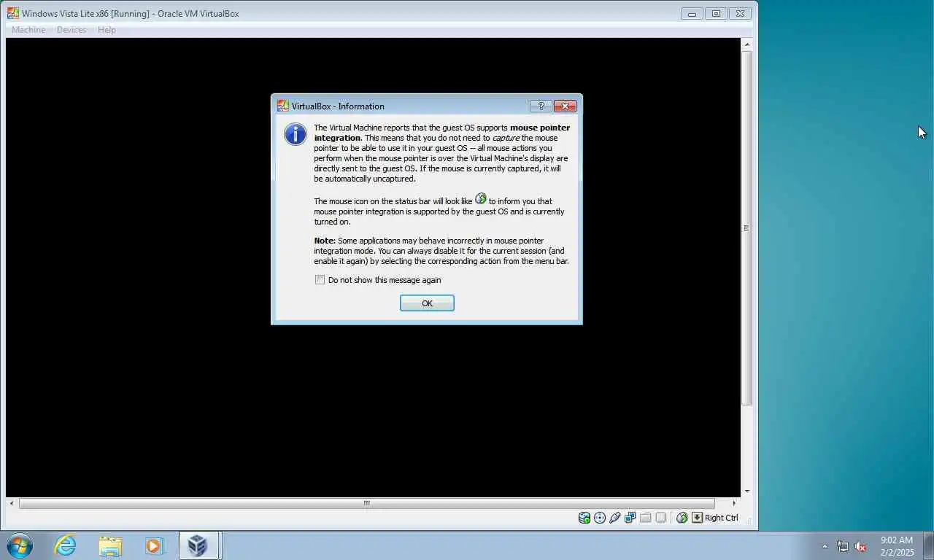Click the VirtualBox icon in the VM window title bar
The width and height of the screenshot is (934, 560).
(x=13, y=13)
